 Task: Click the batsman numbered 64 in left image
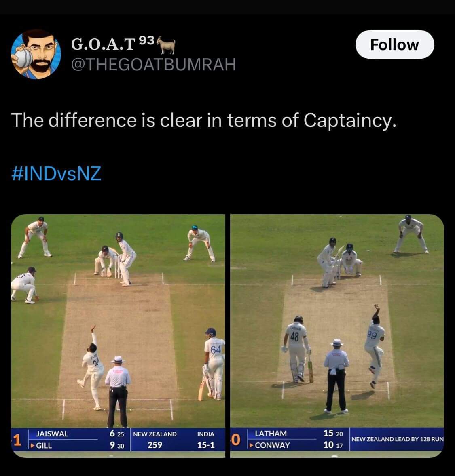tap(214, 364)
